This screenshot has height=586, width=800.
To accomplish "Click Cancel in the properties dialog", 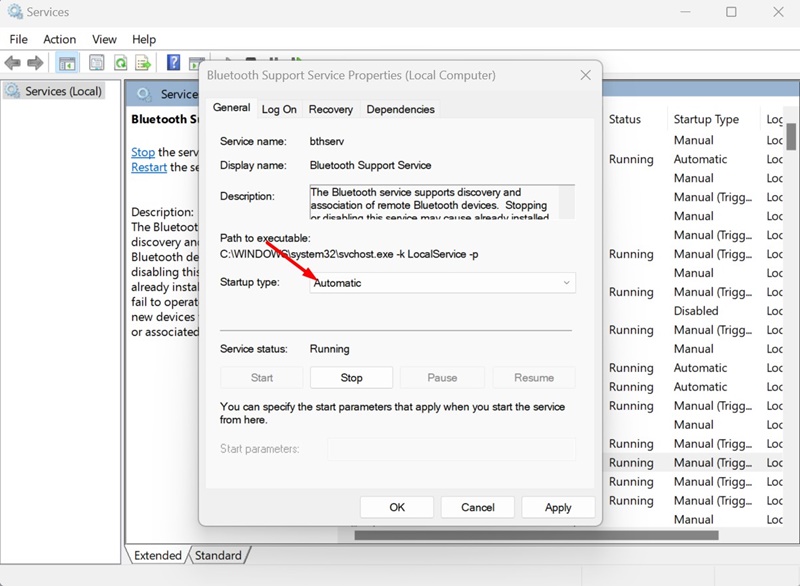I will coord(478,507).
